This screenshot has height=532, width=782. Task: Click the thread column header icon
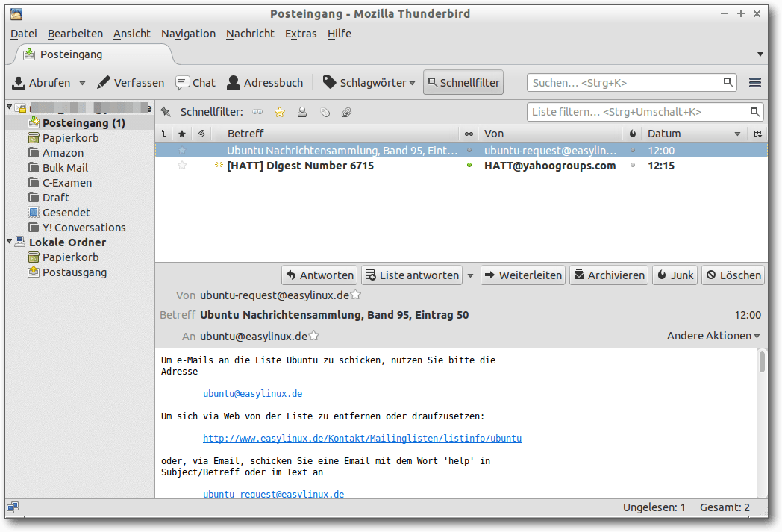(164, 134)
